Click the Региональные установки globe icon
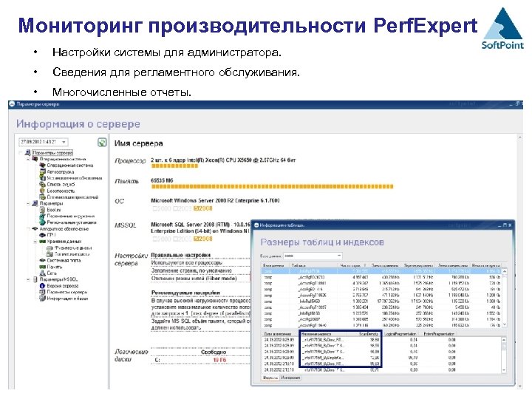Image resolution: width=532 pixels, height=399 pixels. (42, 222)
